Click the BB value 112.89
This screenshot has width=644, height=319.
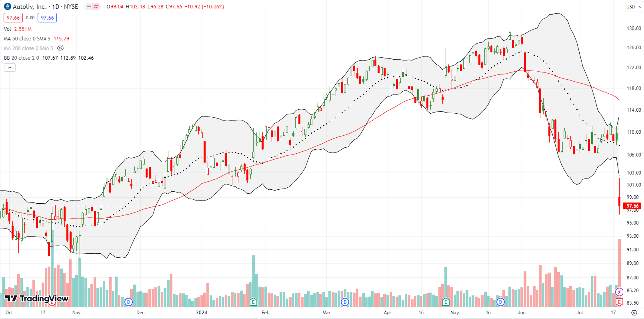tap(68, 58)
